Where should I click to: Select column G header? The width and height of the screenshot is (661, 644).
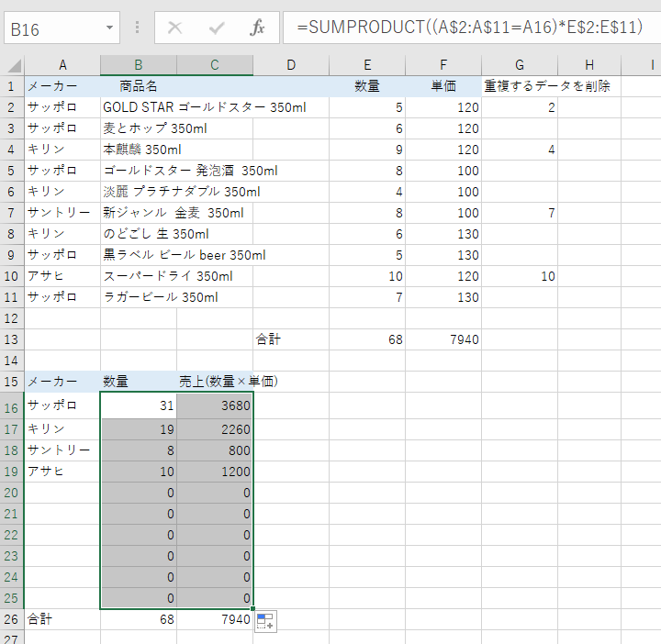(x=520, y=64)
